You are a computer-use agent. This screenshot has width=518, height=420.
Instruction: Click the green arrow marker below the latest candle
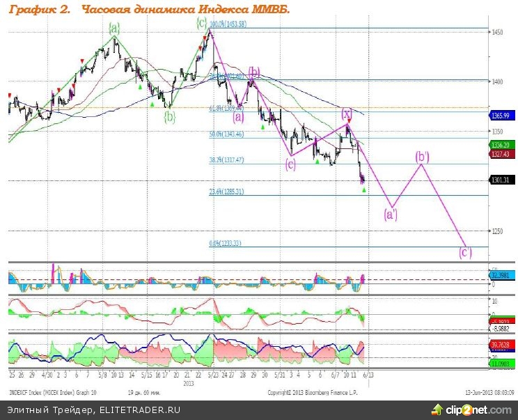[363, 190]
